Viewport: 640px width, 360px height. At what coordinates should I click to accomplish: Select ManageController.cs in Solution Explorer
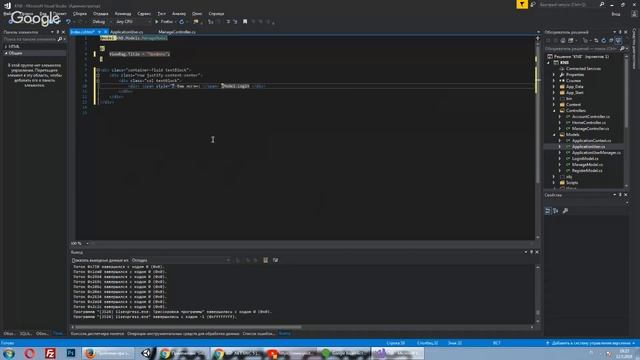point(590,129)
